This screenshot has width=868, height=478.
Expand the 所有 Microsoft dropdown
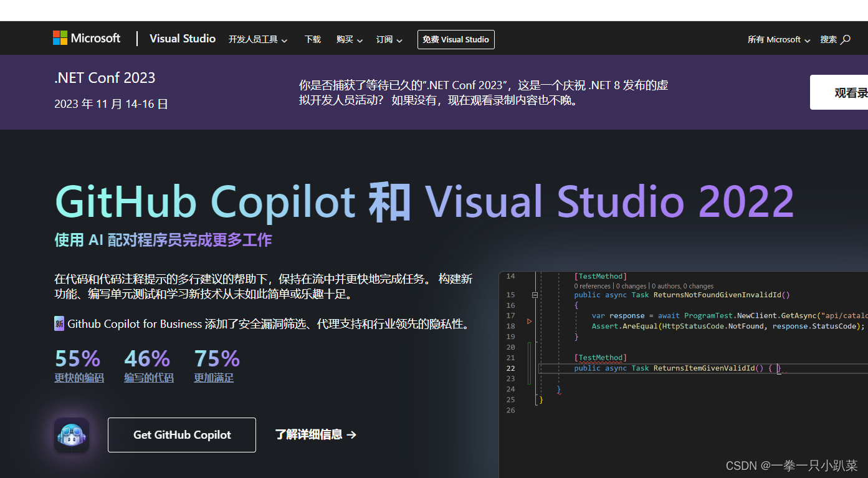pos(779,39)
